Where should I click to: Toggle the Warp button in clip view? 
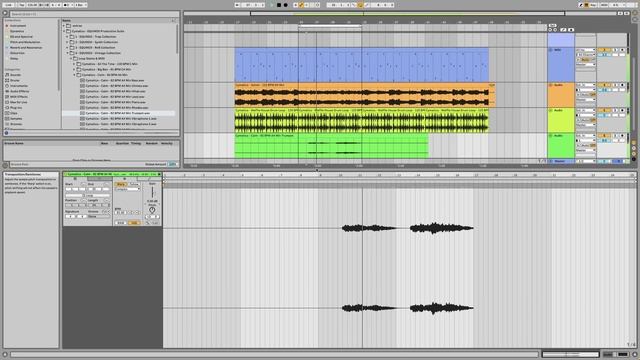point(121,184)
